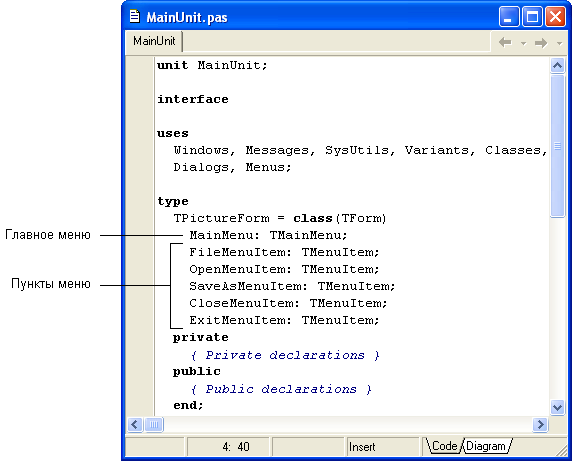Open the Diagram tab

486,446
